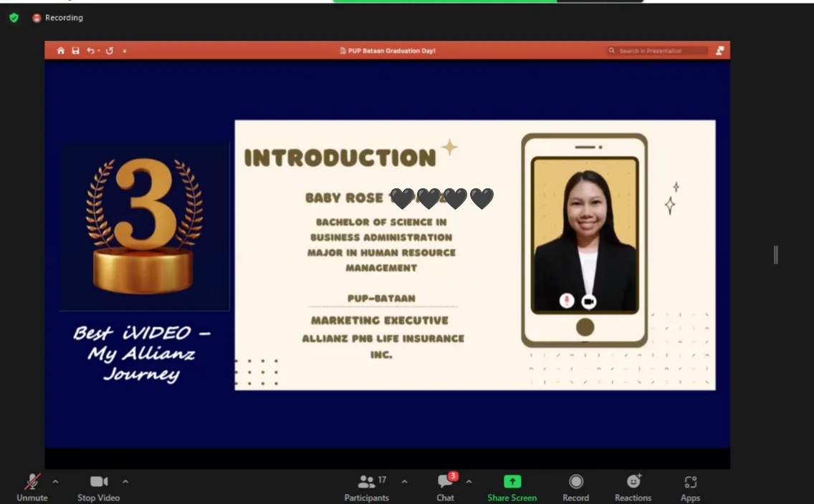
Task: Click the share icon at top-right of presentation
Action: [x=720, y=50]
